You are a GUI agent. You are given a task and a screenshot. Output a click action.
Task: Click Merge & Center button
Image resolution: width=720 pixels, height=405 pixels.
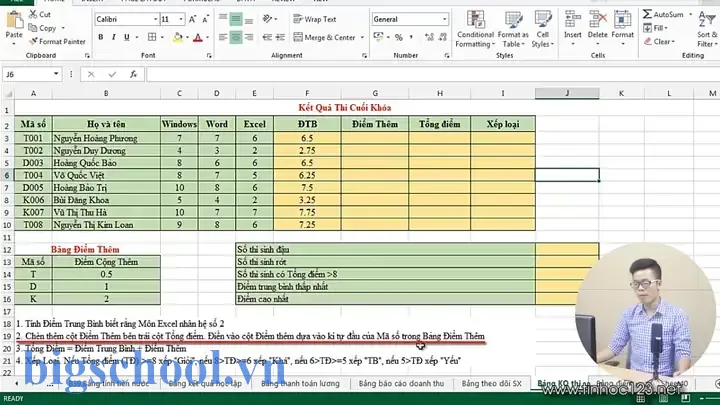click(324, 37)
